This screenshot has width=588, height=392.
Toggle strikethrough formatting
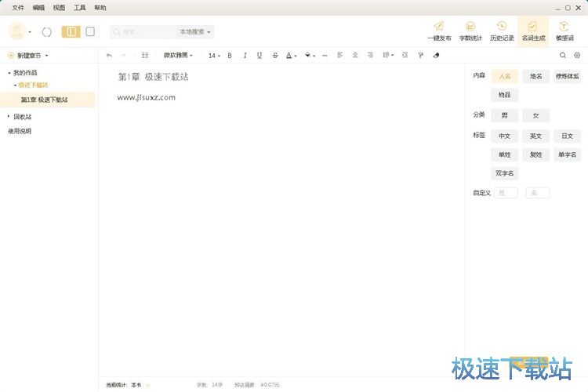[275, 56]
